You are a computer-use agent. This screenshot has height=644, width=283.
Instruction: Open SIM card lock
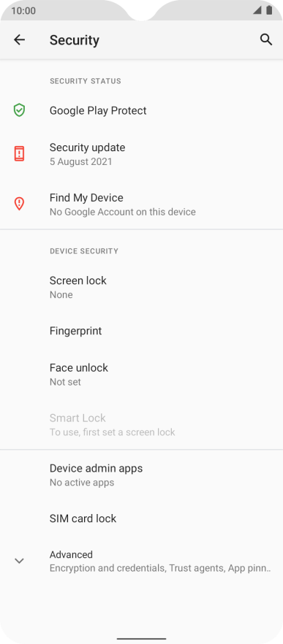(142, 518)
